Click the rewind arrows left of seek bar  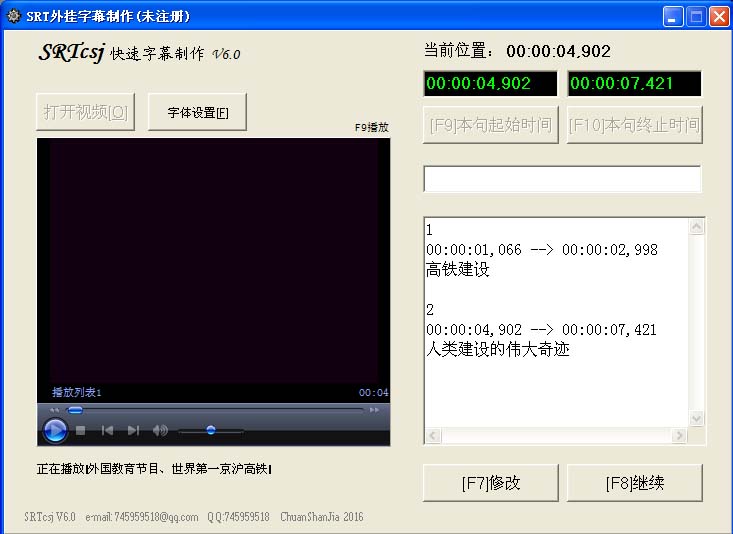pos(54,410)
